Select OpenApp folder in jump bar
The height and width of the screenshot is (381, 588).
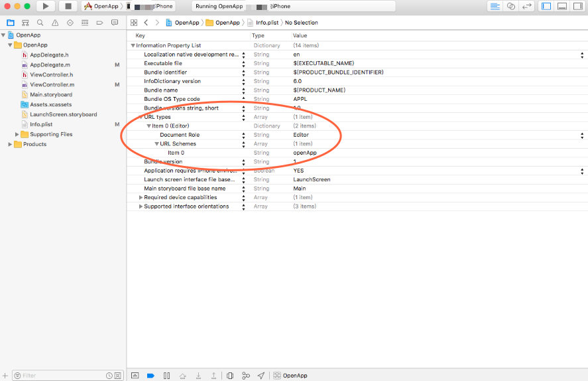[223, 23]
